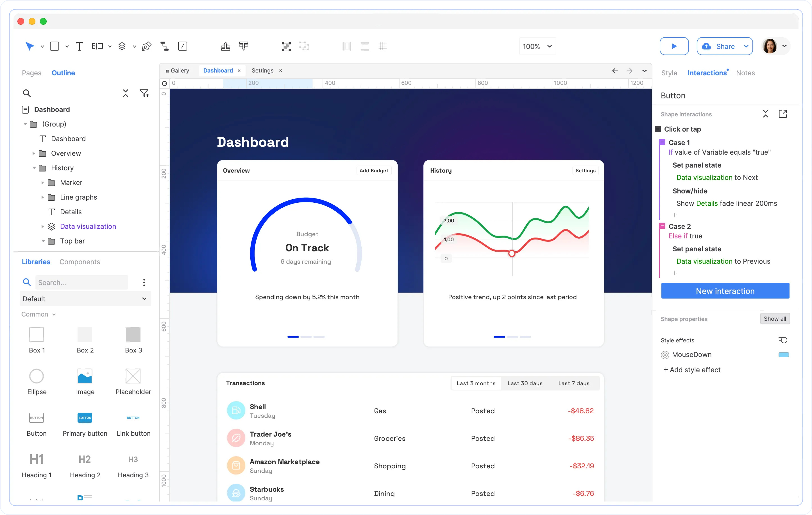Click the Connector tool icon
This screenshot has width=812, height=515.
point(164,46)
